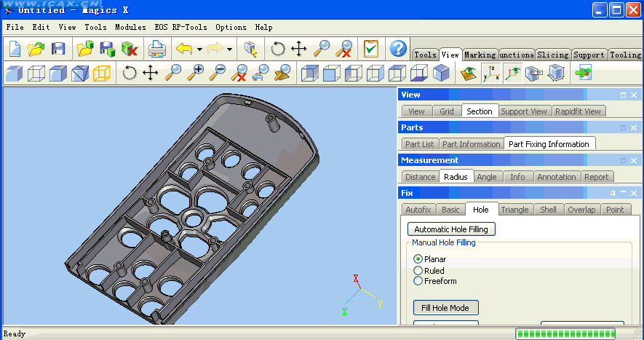The height and width of the screenshot is (340, 644).
Task: Choose the Freeform hole filling option
Action: pos(418,281)
